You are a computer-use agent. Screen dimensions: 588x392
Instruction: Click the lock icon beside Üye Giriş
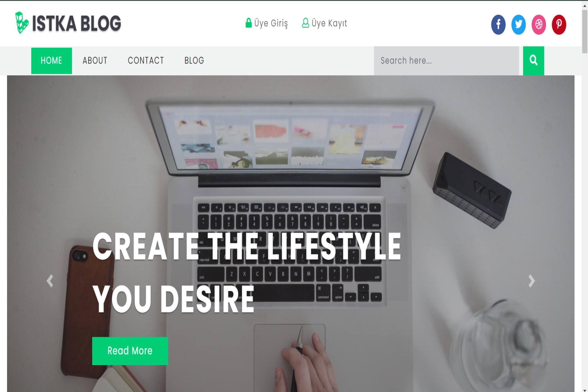coord(248,23)
